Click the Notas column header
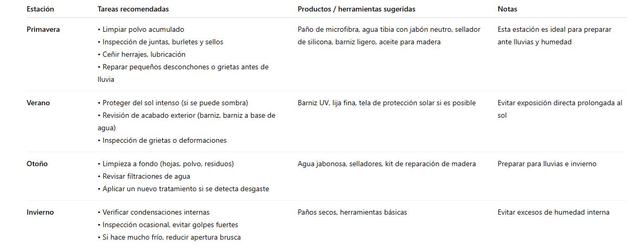 [x=507, y=9]
